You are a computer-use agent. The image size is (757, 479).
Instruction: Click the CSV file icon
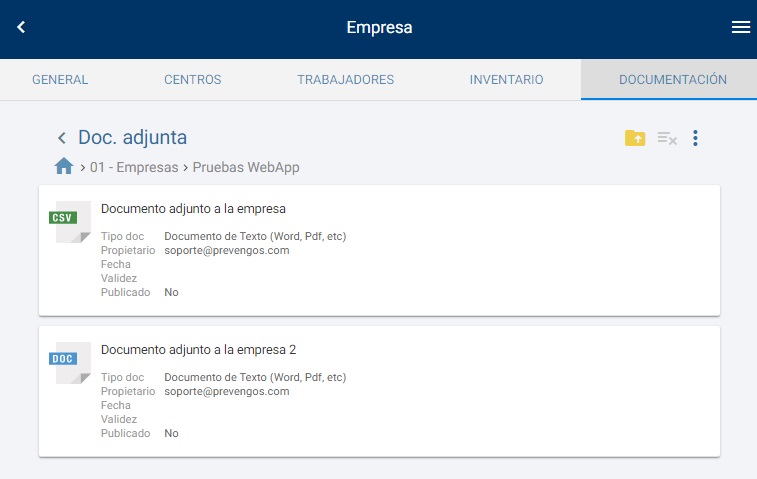pyautogui.click(x=71, y=221)
